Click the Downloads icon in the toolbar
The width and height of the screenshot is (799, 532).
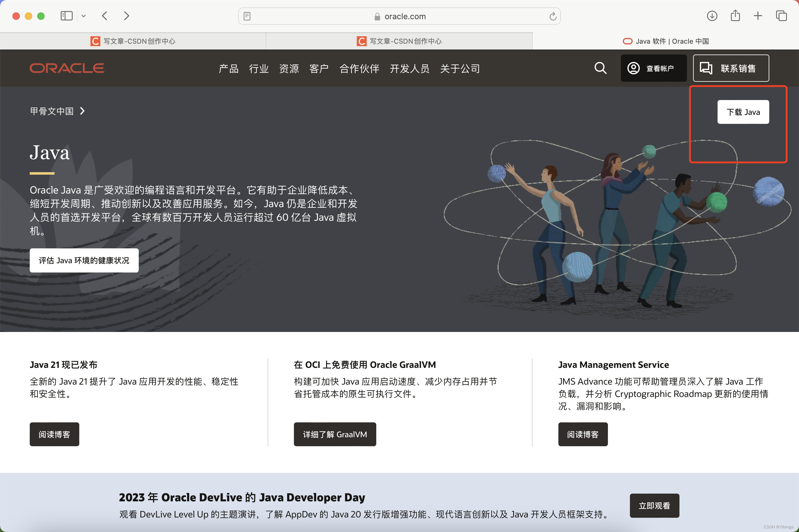tap(712, 15)
